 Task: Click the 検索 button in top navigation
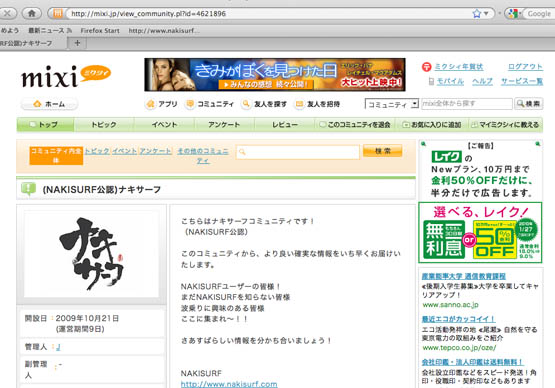tap(528, 103)
